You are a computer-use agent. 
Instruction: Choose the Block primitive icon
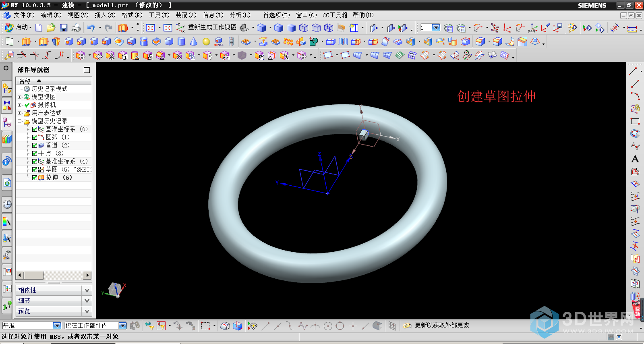tap(169, 41)
